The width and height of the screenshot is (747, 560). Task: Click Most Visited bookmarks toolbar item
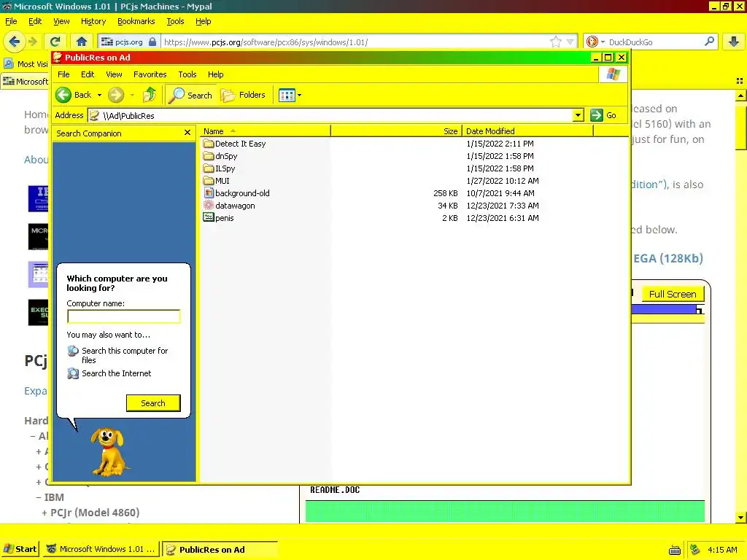point(26,64)
